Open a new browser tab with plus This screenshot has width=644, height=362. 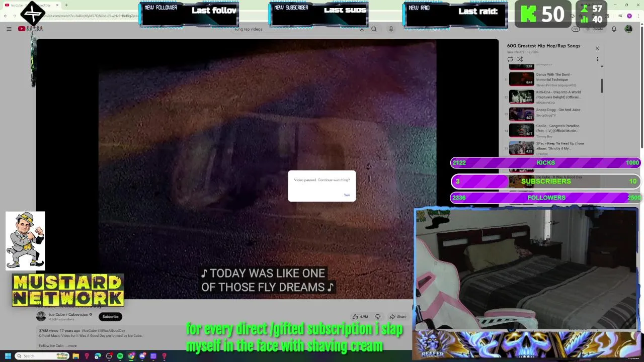(x=66, y=5)
